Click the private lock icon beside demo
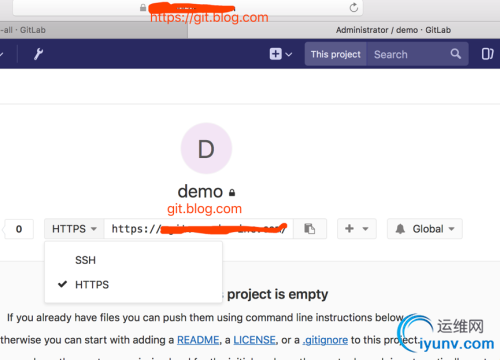The image size is (500, 360). (232, 192)
